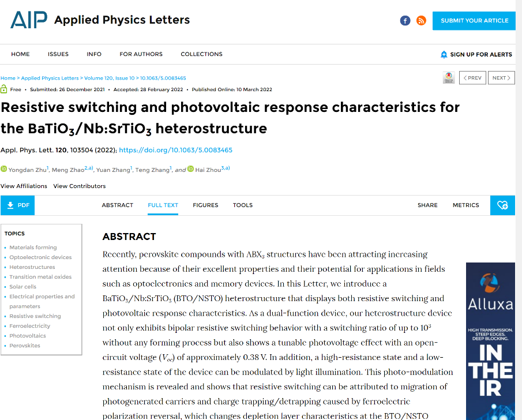The height and width of the screenshot is (420, 522).
Task: Select the Resistive switching topic
Action: point(35,316)
